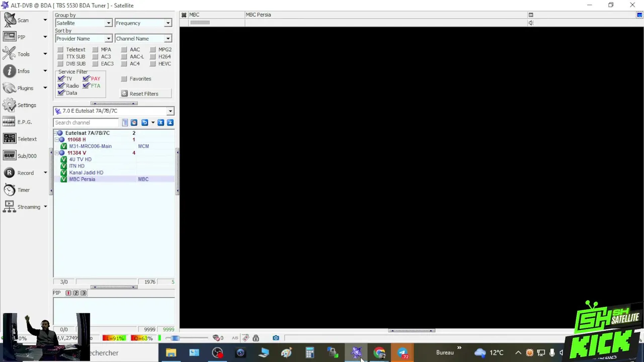Open the Teletext viewer
The width and height of the screenshot is (644, 362).
point(19,139)
